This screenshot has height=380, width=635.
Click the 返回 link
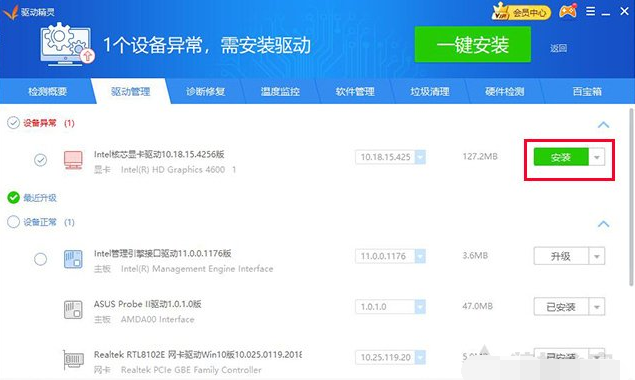coord(558,48)
